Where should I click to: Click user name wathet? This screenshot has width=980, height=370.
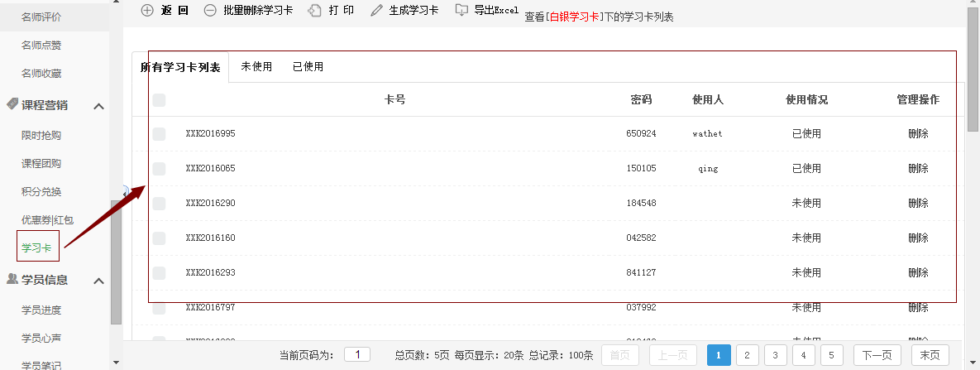pos(707,133)
